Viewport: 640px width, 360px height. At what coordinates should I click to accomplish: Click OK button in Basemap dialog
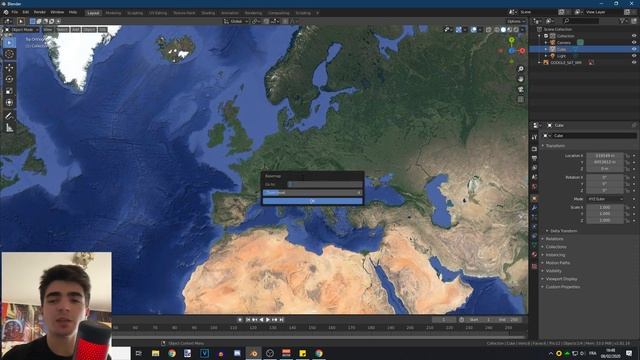(312, 201)
